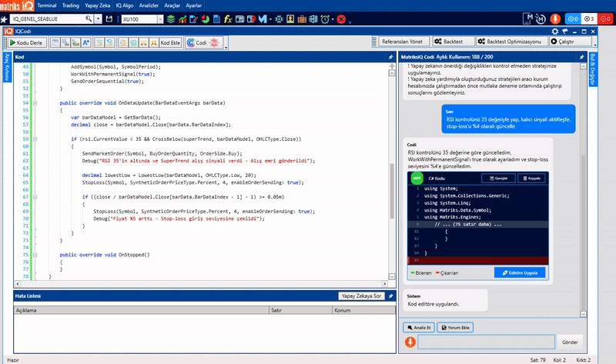This screenshot has height=364, width=616.
Task: Click the mobile phone M icon
Action: (x=527, y=18)
